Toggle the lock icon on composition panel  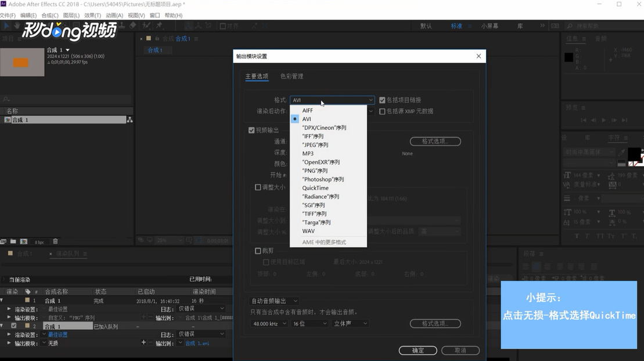[157, 39]
